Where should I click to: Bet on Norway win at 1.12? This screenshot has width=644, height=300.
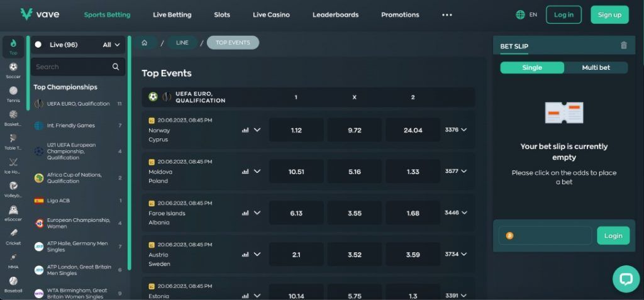296,130
